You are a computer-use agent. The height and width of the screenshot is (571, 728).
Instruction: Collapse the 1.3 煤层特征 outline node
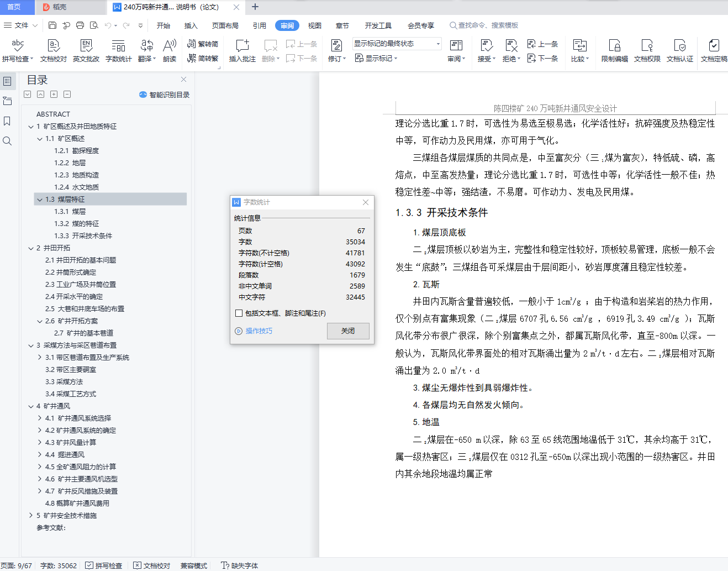(x=40, y=200)
